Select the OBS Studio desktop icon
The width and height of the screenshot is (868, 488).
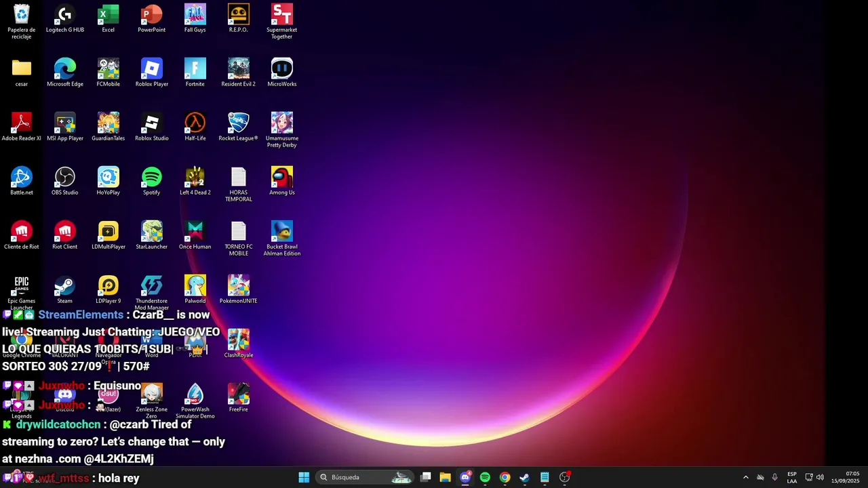(x=65, y=182)
